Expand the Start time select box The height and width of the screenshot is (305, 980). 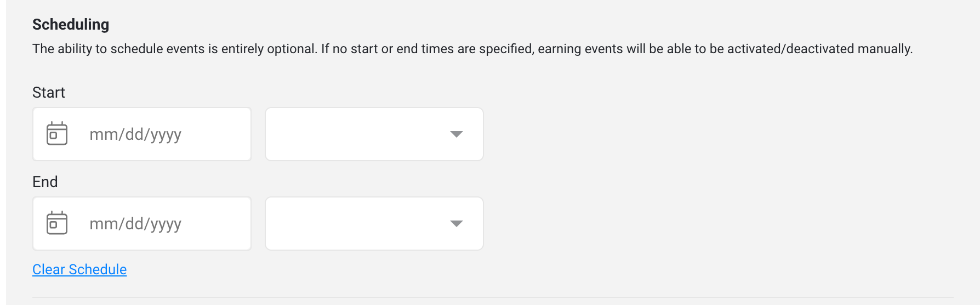pos(374,134)
